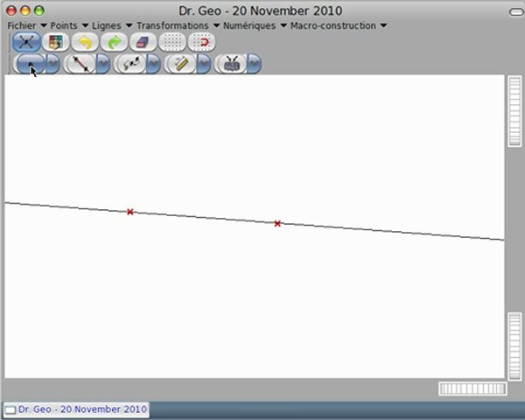The image size is (525, 420).
Task: Click the green redo arrow
Action: (114, 42)
